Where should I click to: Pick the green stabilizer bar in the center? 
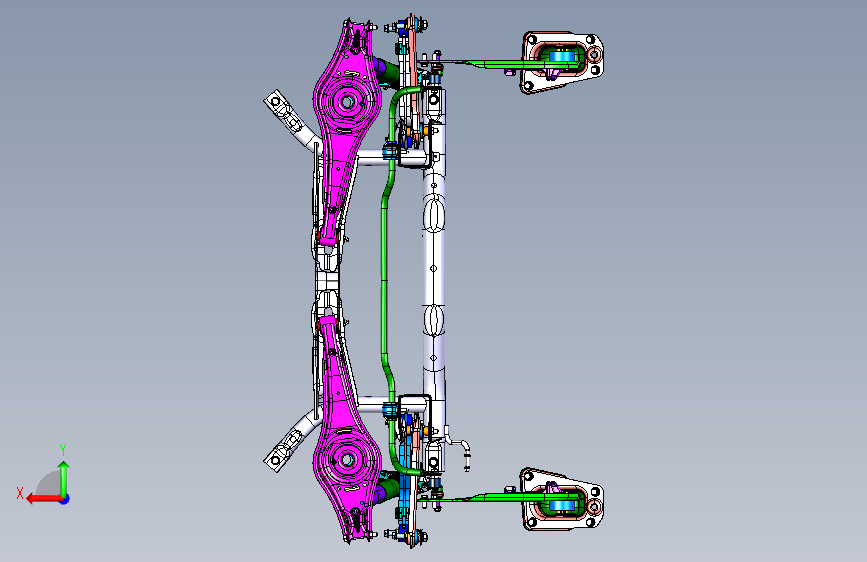pyautogui.click(x=385, y=279)
